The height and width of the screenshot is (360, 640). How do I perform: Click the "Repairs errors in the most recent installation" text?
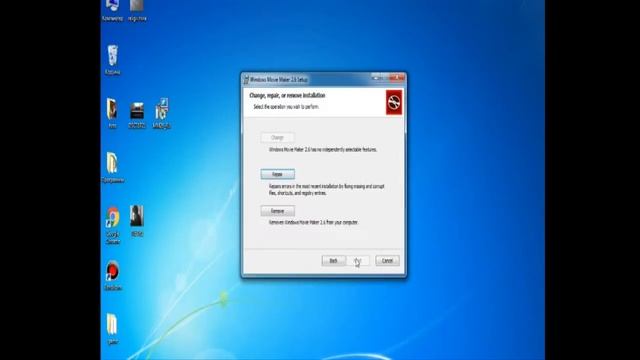click(327, 190)
